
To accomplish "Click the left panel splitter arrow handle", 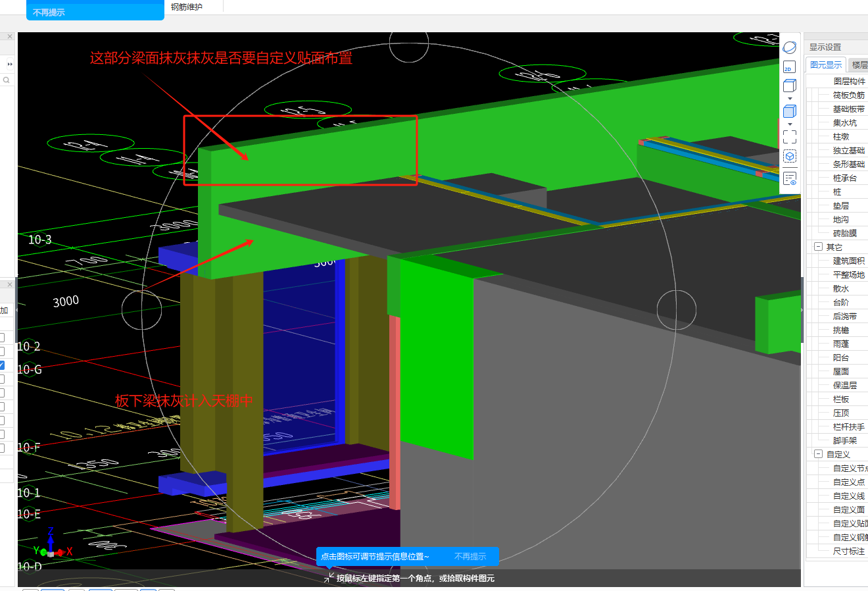I will (x=16, y=309).
